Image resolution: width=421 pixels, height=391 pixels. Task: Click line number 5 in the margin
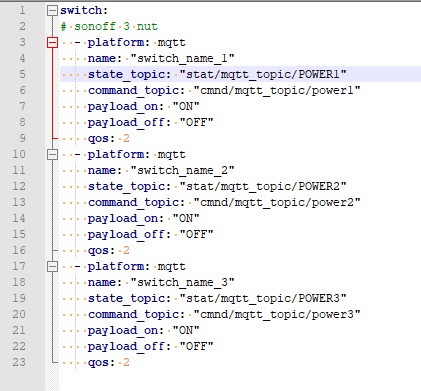pyautogui.click(x=22, y=74)
